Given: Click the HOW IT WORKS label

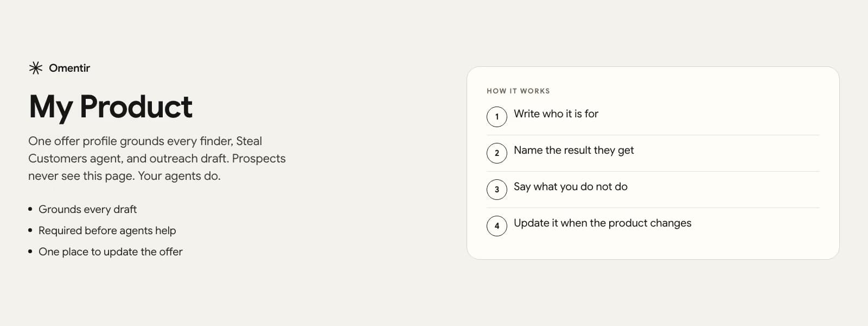Looking at the screenshot, I should (518, 91).
